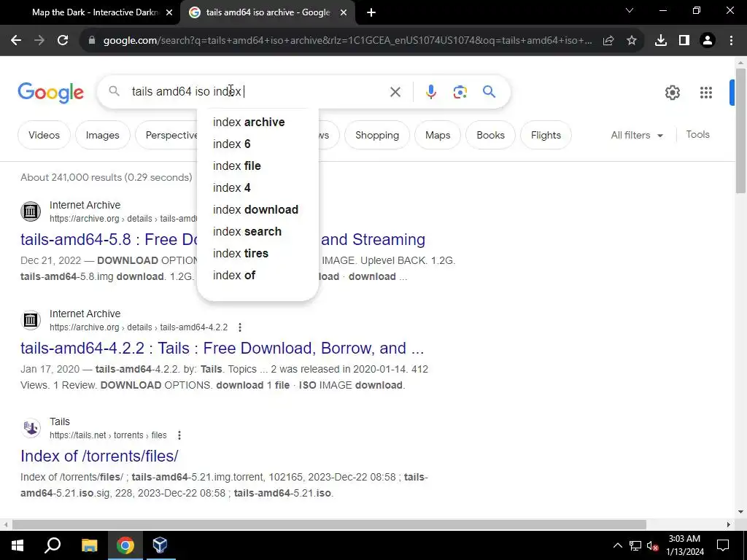Open the taskbar clock and date
Screen dimensions: 747x560
[x=684, y=545]
